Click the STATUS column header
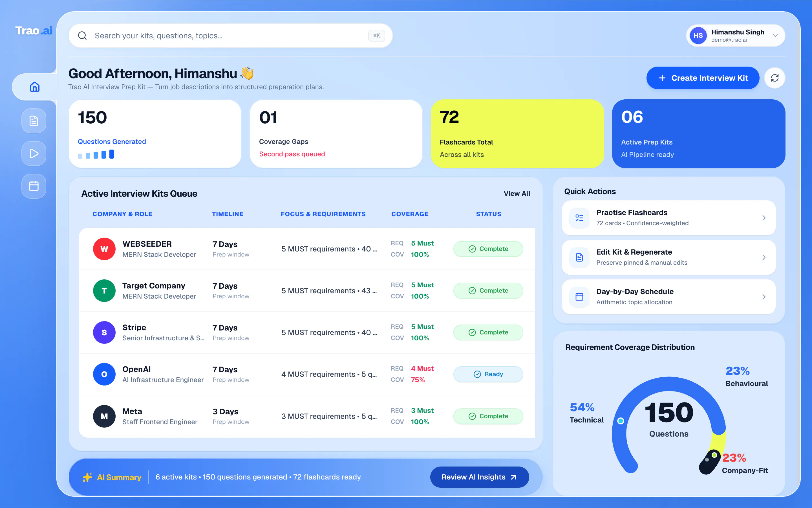Viewport: 812px width, 508px height. coord(488,214)
